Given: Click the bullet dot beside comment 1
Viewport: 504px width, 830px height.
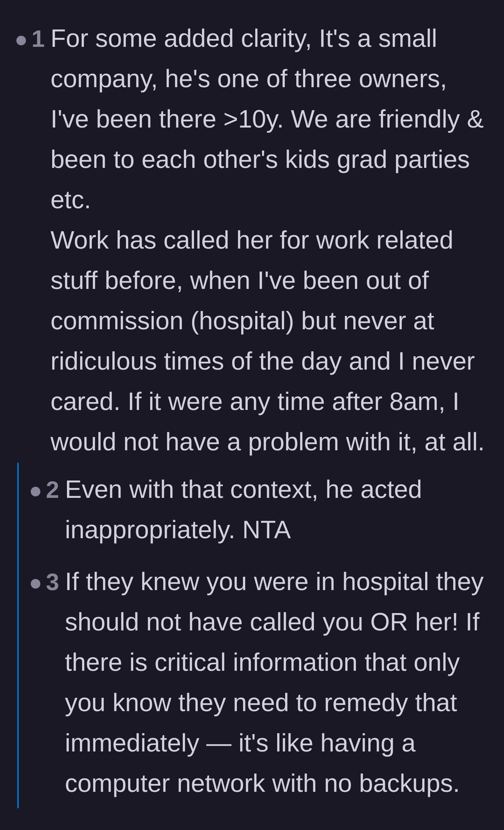Looking at the screenshot, I should (x=21, y=40).
